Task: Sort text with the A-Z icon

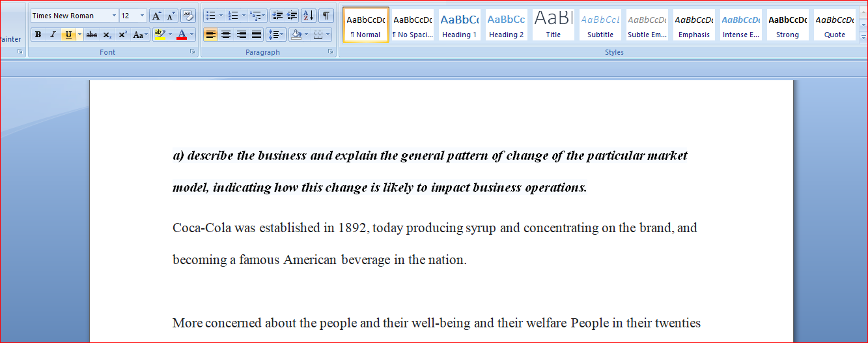Action: (309, 16)
